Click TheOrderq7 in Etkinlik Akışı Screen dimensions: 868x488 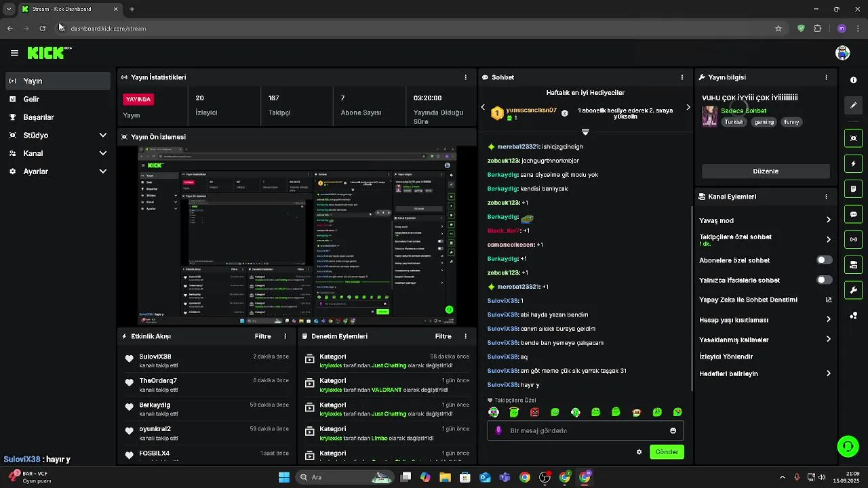point(158,381)
